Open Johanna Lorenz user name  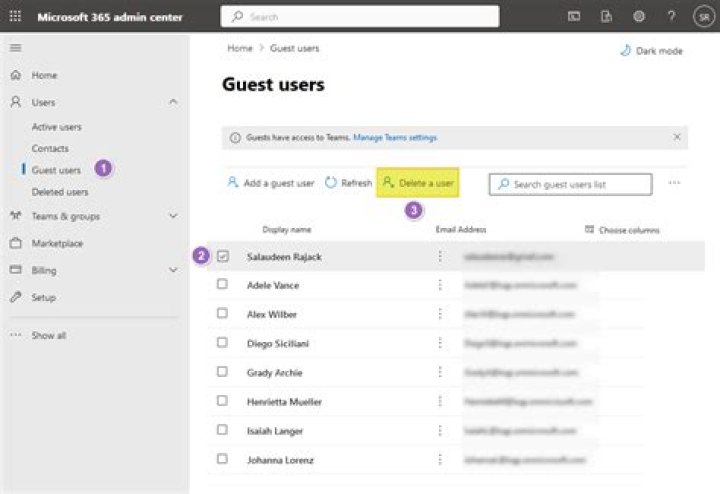280,460
